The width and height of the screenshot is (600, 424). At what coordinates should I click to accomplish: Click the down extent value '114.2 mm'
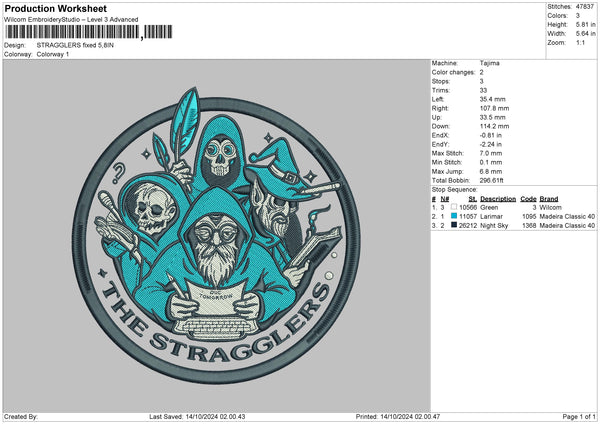494,126
